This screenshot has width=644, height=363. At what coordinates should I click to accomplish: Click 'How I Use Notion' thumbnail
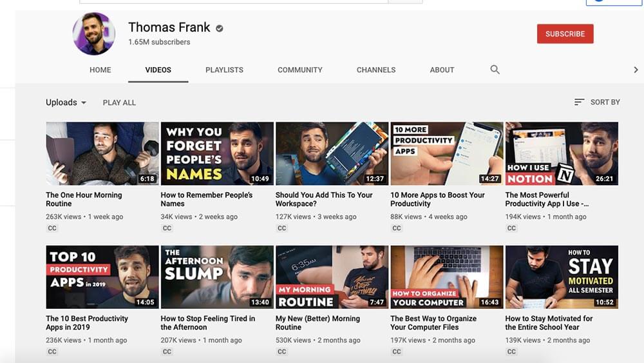coord(562,153)
